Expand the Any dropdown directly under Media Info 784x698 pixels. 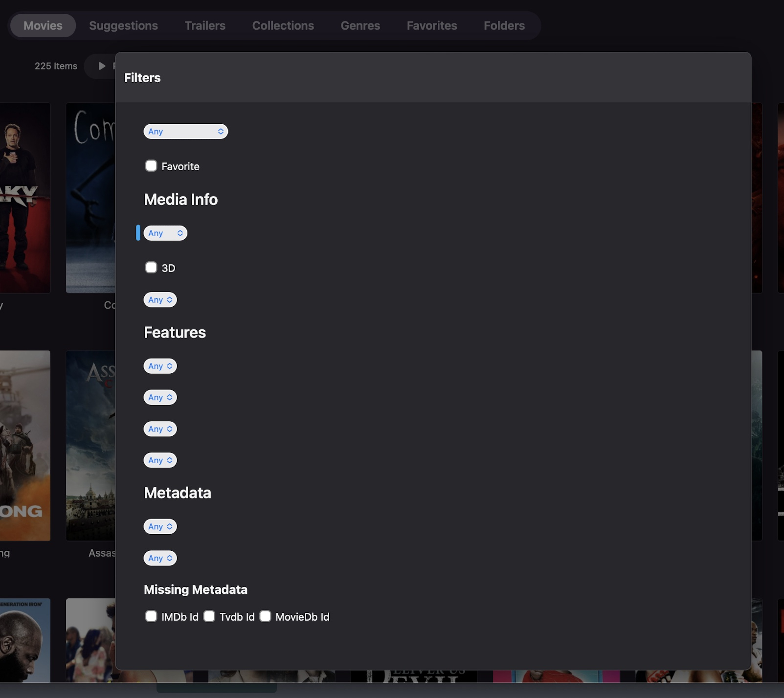coord(165,233)
